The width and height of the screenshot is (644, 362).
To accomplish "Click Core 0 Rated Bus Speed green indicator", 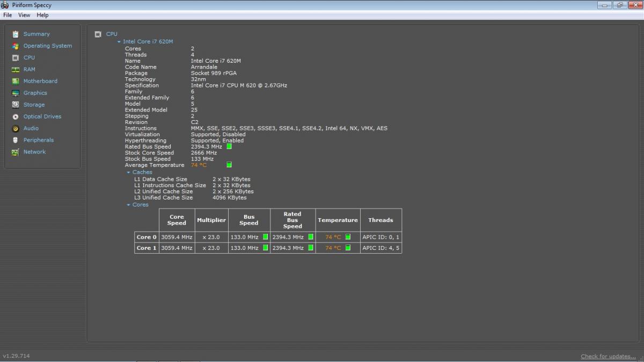I will pos(311,237).
